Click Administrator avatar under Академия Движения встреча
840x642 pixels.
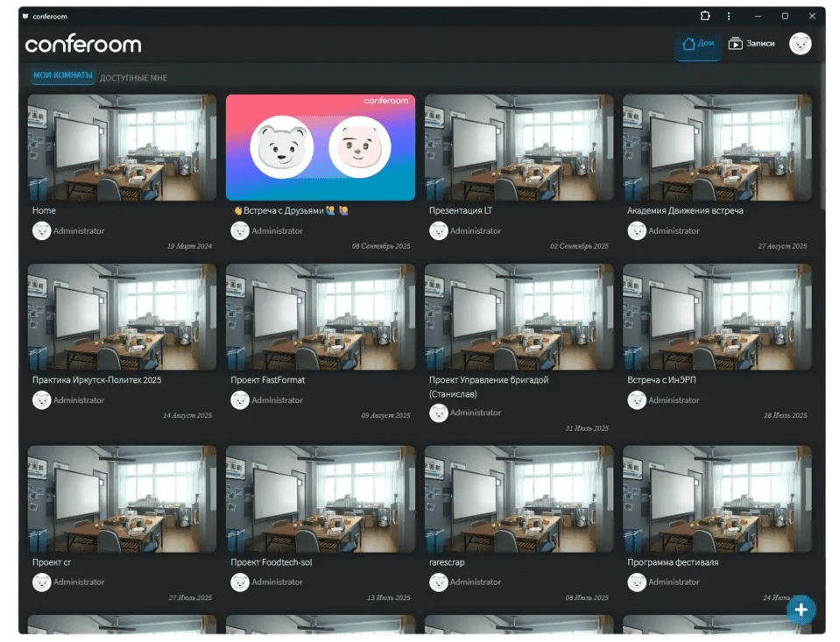637,231
